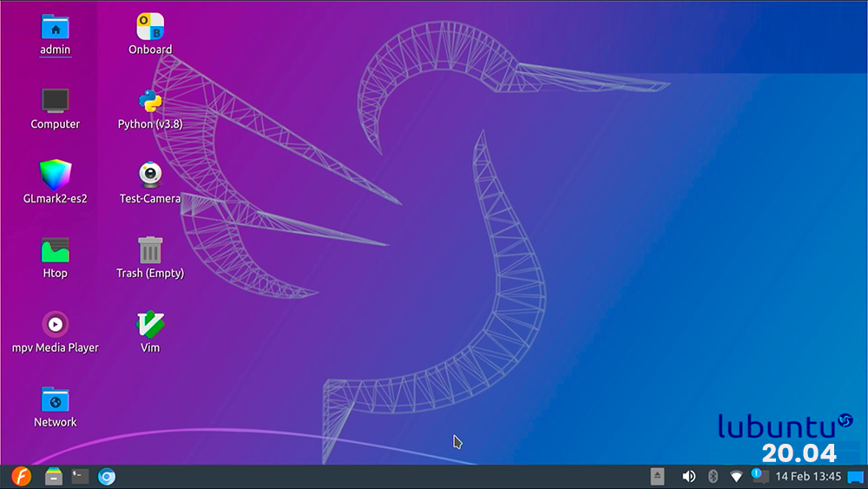The width and height of the screenshot is (868, 489).
Task: Open the Network folder icon
Action: tap(56, 400)
